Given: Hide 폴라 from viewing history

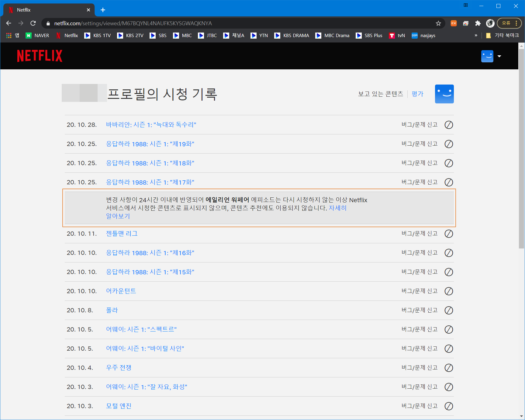Looking at the screenshot, I should point(449,310).
